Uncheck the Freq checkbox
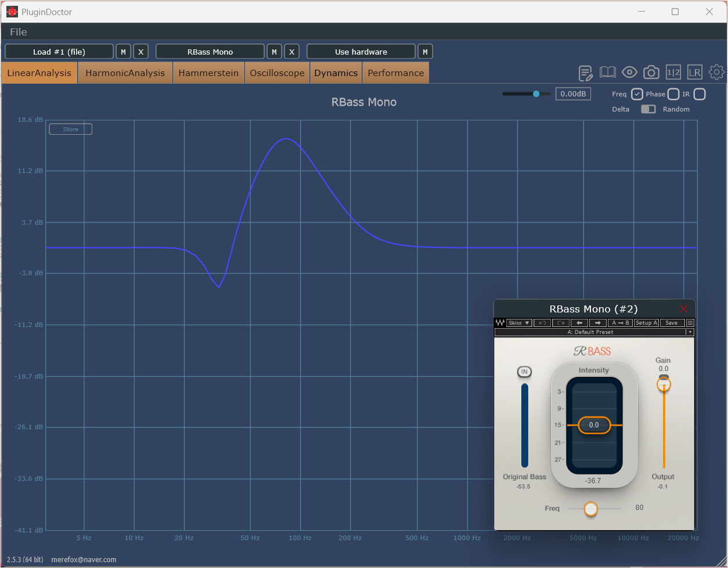Viewport: 728px width, 568px height. coord(637,94)
